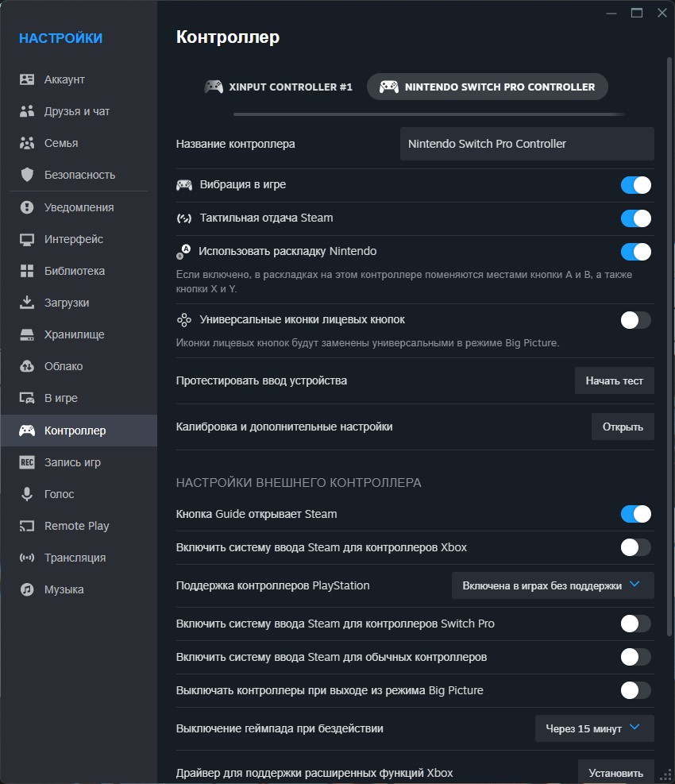Click Открыть for calibration settings
This screenshot has height=784, width=675.
tap(623, 427)
